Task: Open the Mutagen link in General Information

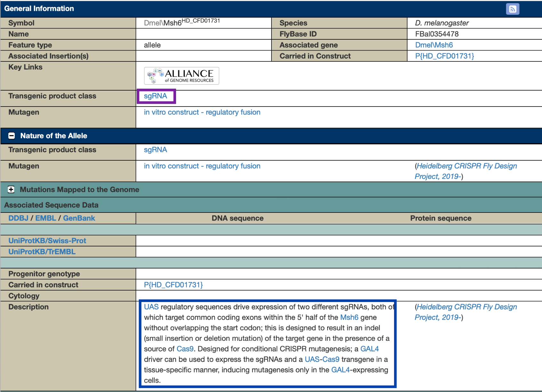Action: (202, 112)
